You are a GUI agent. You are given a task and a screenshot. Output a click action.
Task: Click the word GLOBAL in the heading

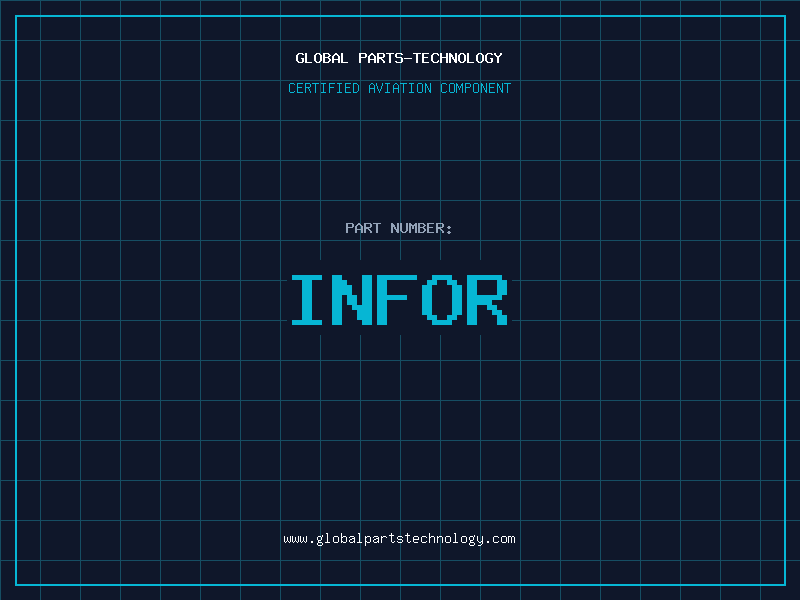click(322, 58)
